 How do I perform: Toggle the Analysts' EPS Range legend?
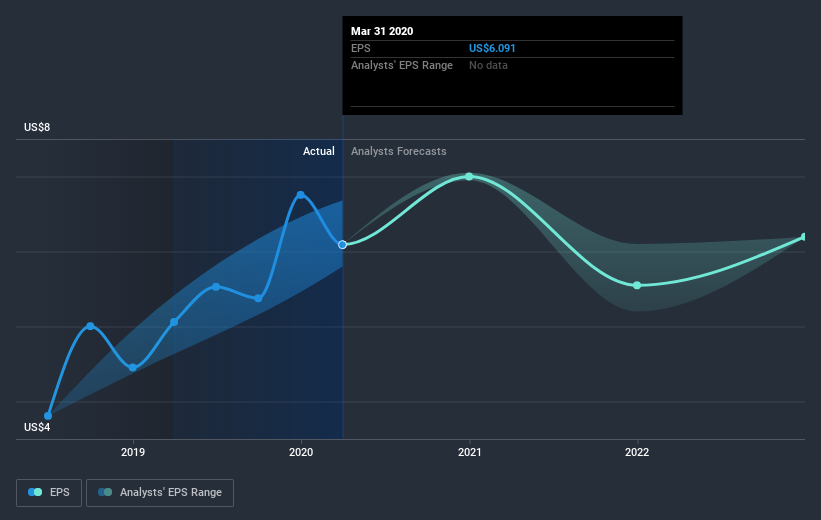click(160, 492)
